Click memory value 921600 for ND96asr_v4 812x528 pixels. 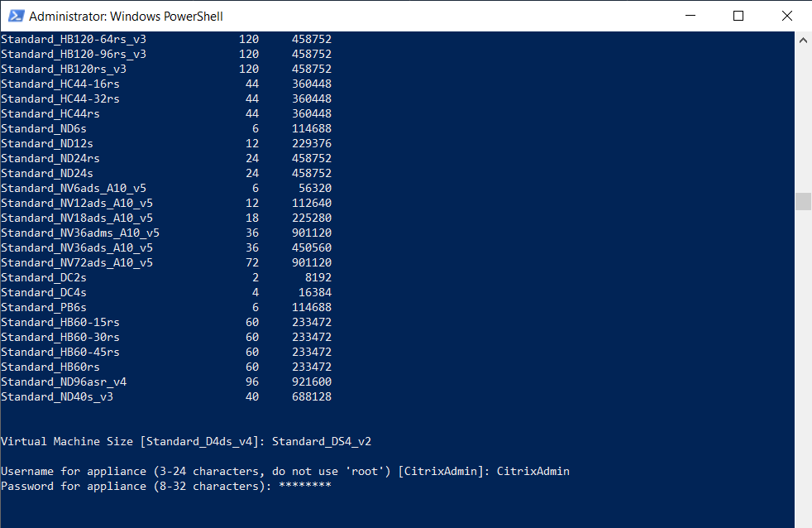pyautogui.click(x=312, y=382)
